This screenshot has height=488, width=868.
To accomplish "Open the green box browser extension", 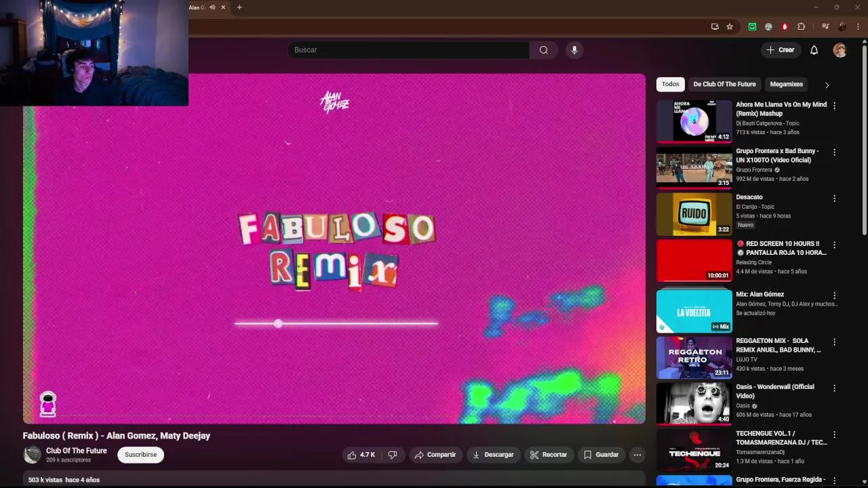I will coord(752,26).
